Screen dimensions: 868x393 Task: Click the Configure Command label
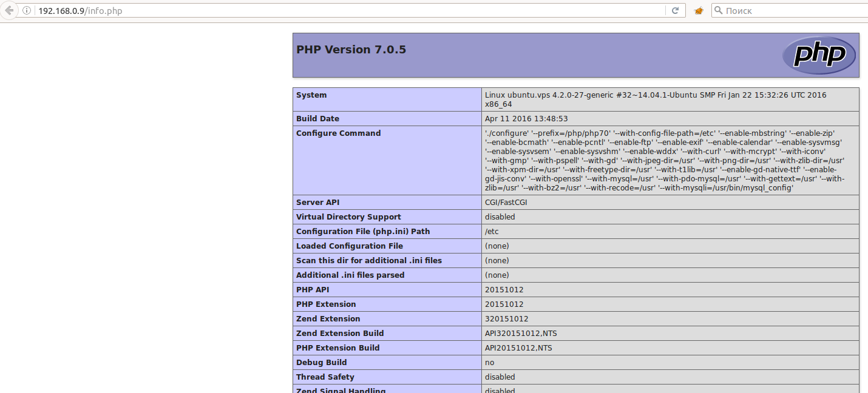[338, 133]
